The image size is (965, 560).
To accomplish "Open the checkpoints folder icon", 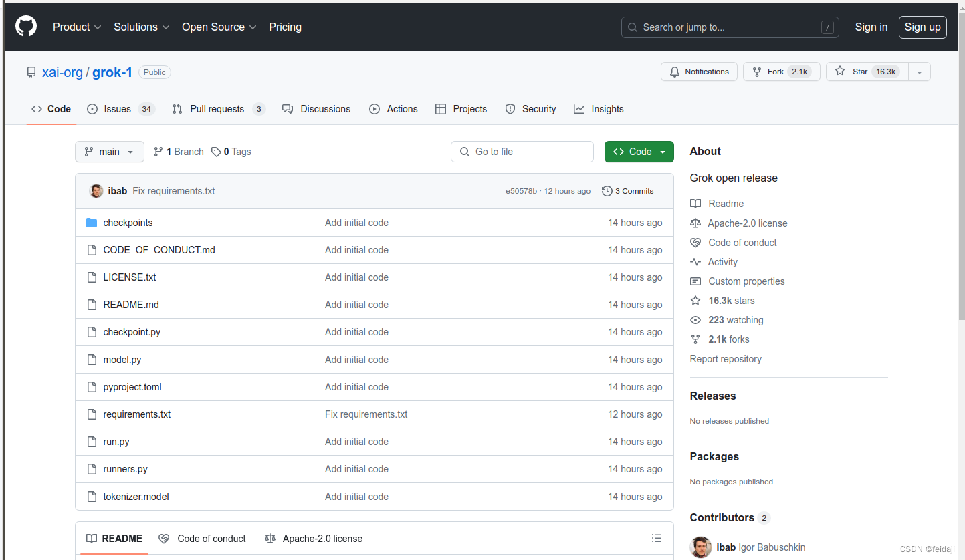I will 92,223.
